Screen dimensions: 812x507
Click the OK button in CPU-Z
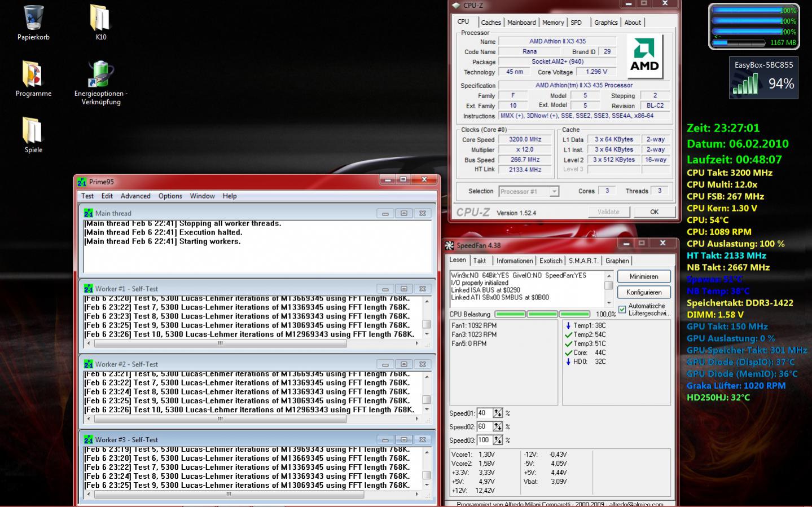[x=654, y=212]
